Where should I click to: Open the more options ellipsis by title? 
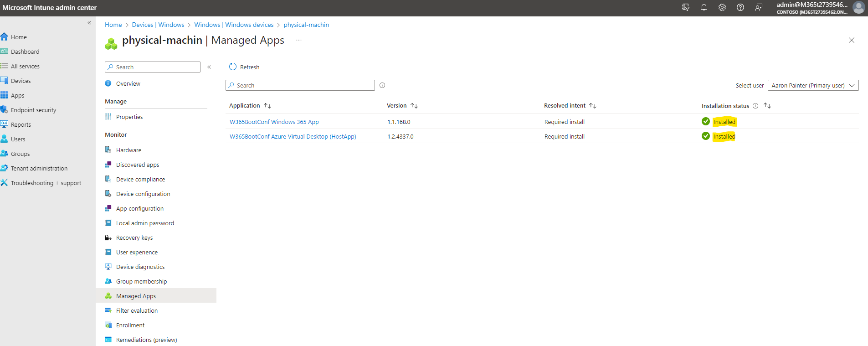[299, 40]
